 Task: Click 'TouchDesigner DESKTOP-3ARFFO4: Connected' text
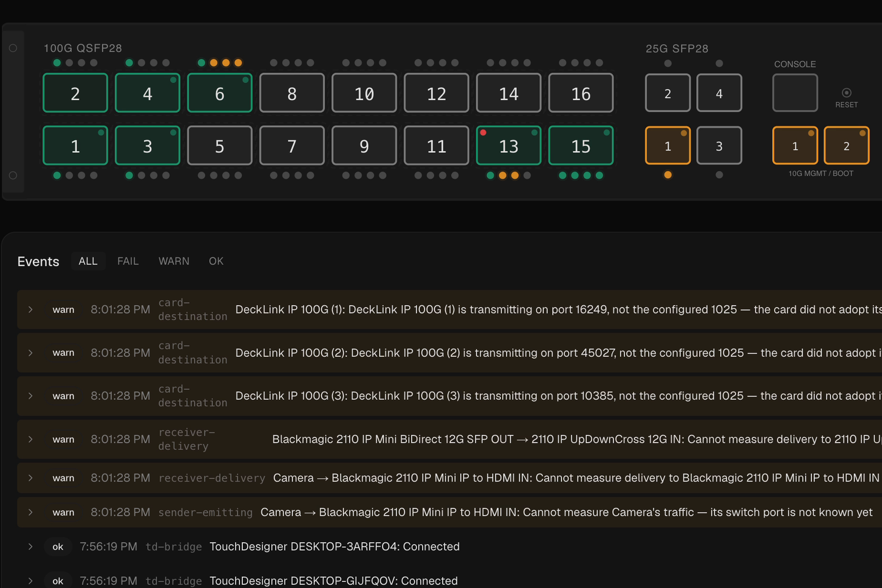coord(335,547)
